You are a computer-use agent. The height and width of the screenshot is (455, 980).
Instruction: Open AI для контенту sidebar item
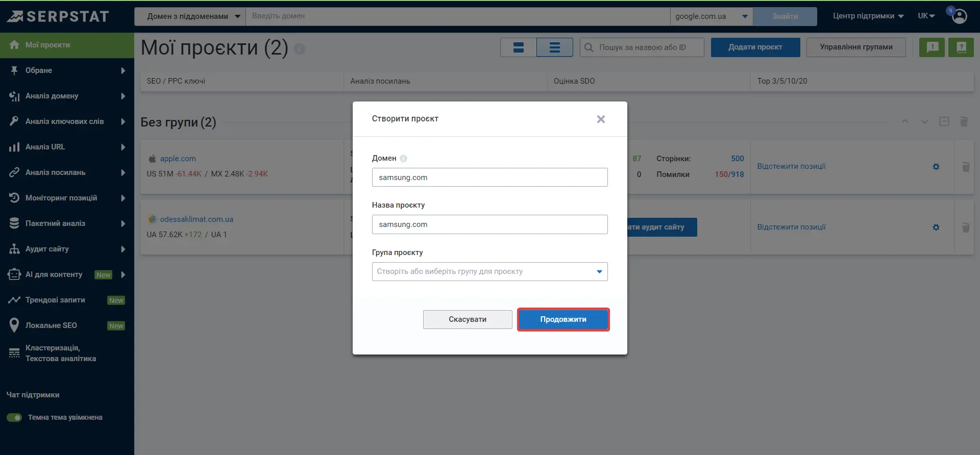tap(67, 275)
